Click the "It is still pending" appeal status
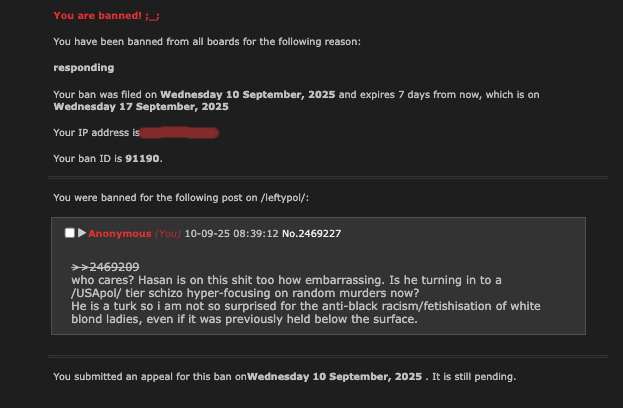 (474, 377)
